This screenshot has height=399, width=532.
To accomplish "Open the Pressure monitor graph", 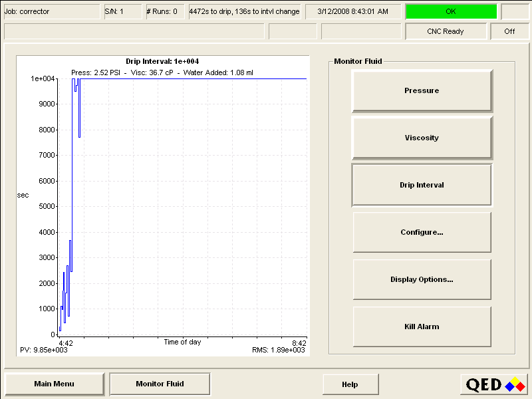I will pyautogui.click(x=422, y=90).
